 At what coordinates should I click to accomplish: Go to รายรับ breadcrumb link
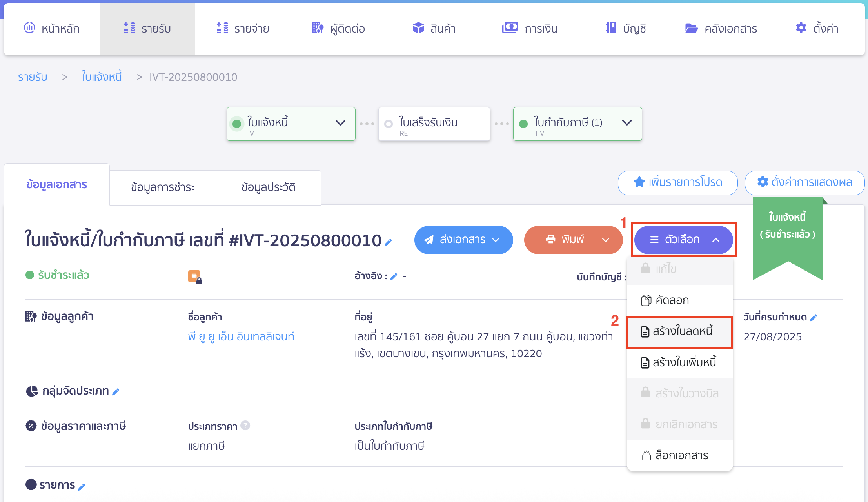pyautogui.click(x=33, y=77)
